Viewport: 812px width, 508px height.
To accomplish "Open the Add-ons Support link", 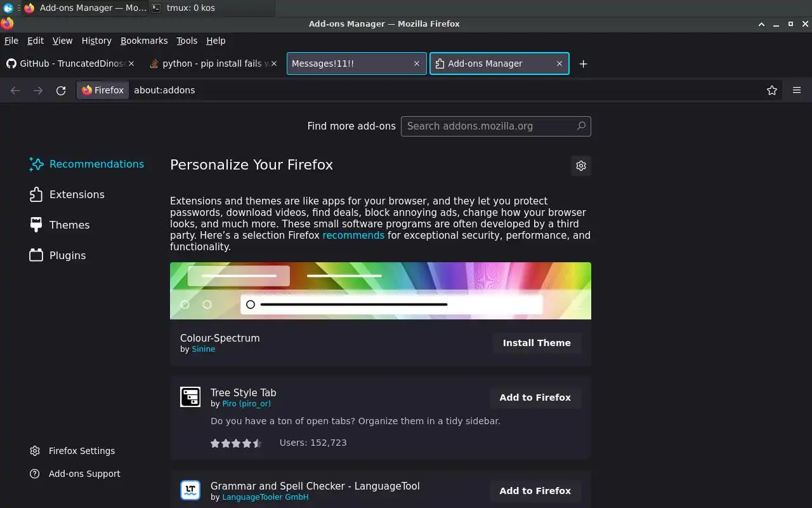I will coord(75,474).
